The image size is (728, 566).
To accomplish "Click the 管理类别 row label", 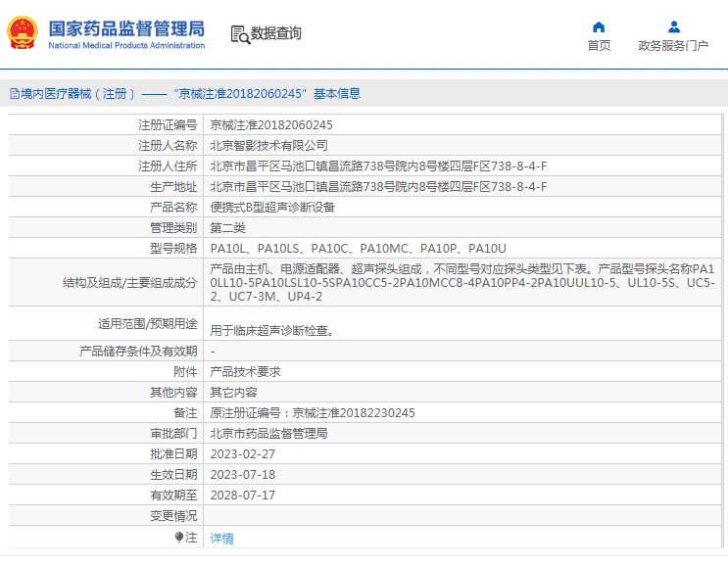I will (x=173, y=228).
